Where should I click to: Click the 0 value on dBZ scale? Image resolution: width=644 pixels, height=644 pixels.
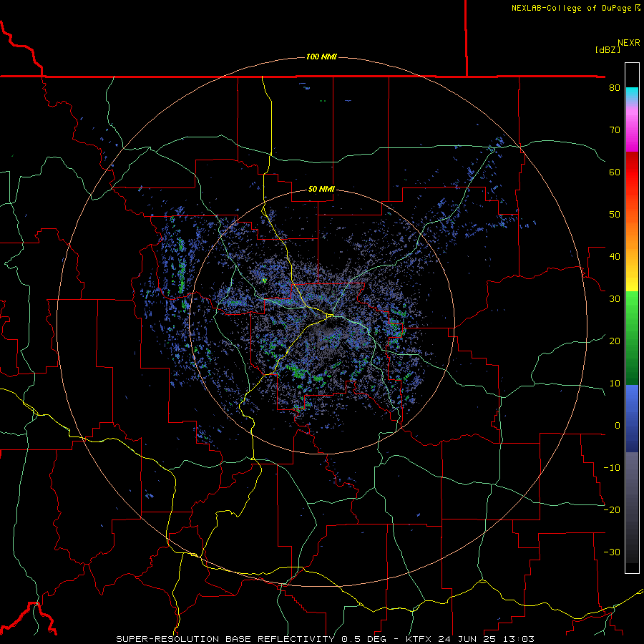[x=618, y=426]
